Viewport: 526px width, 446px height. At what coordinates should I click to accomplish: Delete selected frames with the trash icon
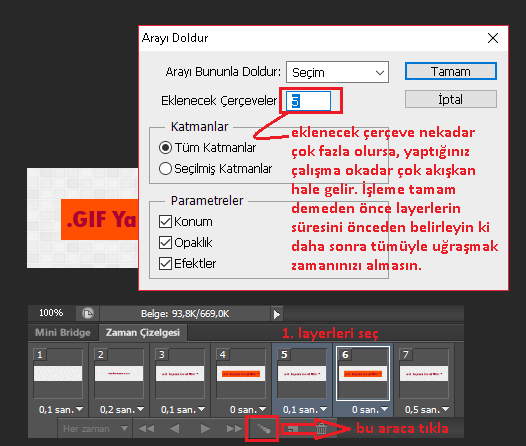321,428
